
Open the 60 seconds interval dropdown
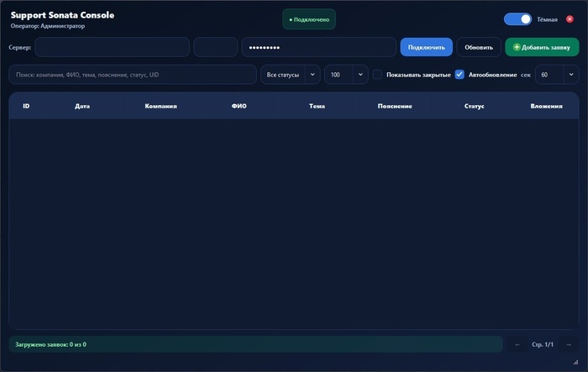(x=557, y=75)
